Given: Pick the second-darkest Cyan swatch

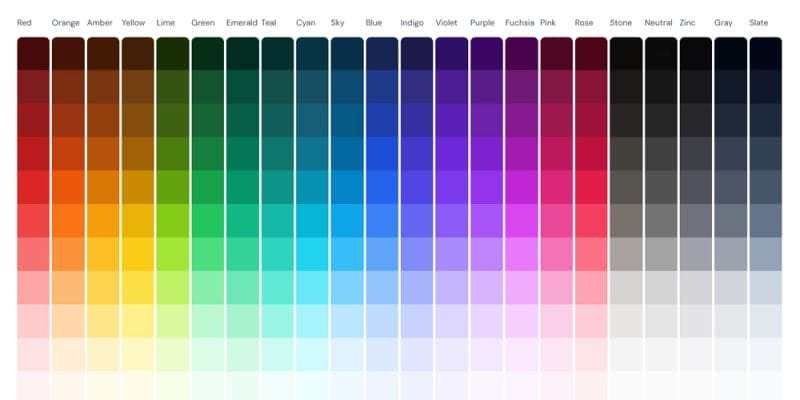Looking at the screenshot, I should [312, 87].
